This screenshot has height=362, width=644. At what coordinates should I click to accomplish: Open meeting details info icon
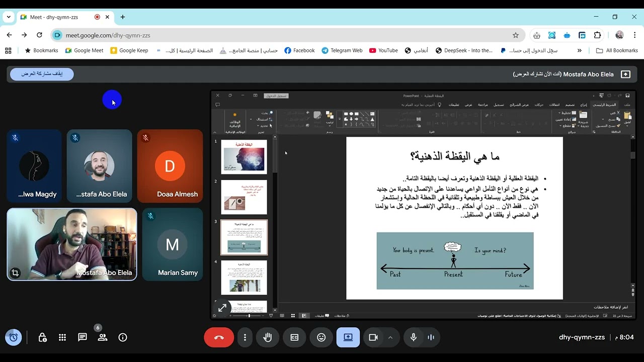pos(123,337)
